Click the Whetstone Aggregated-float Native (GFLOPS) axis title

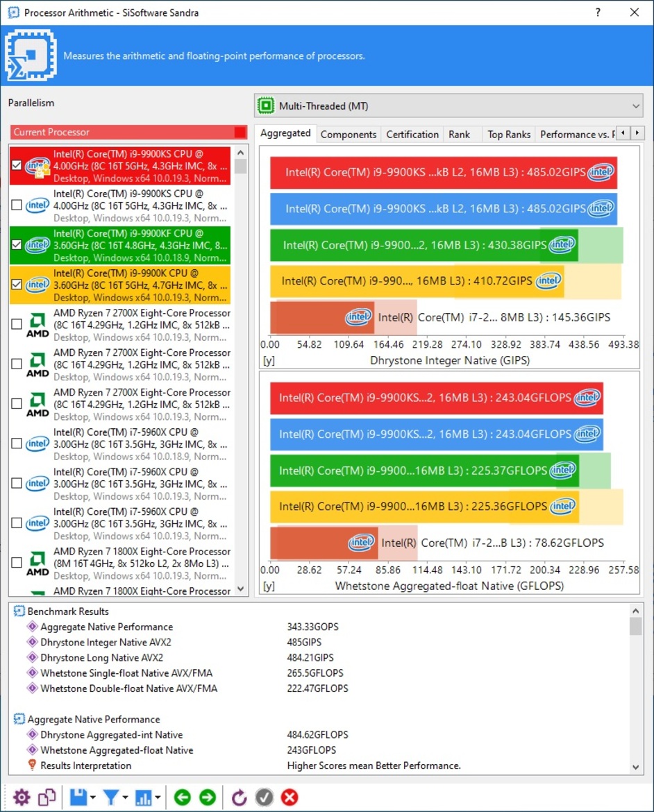[449, 586]
